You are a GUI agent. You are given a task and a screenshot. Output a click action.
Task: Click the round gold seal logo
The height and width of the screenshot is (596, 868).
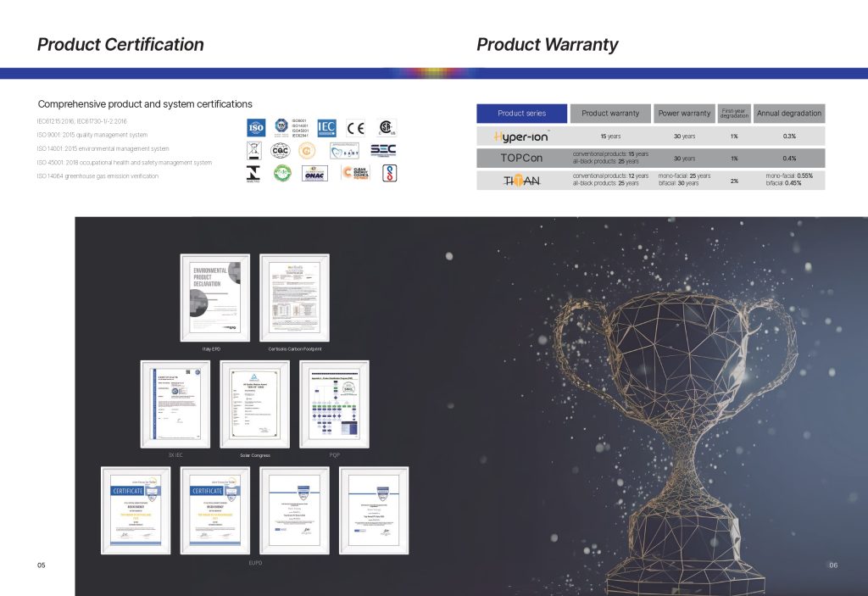pos(307,150)
